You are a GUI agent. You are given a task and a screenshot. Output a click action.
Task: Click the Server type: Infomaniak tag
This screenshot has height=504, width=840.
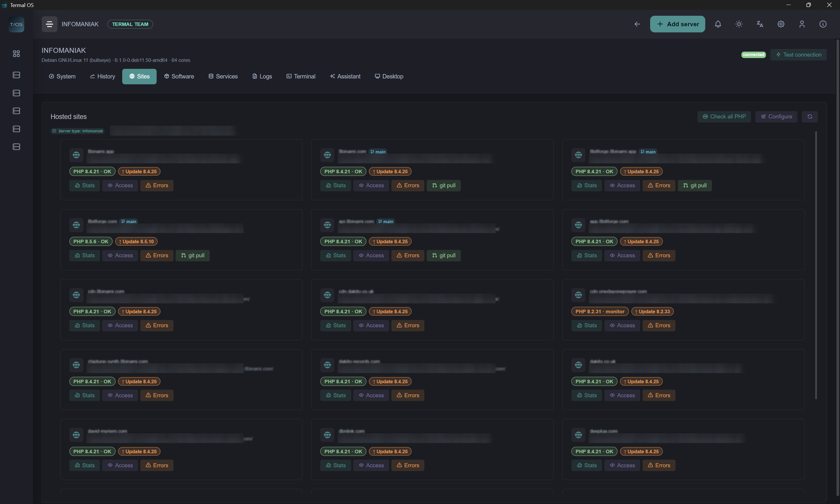[78, 131]
